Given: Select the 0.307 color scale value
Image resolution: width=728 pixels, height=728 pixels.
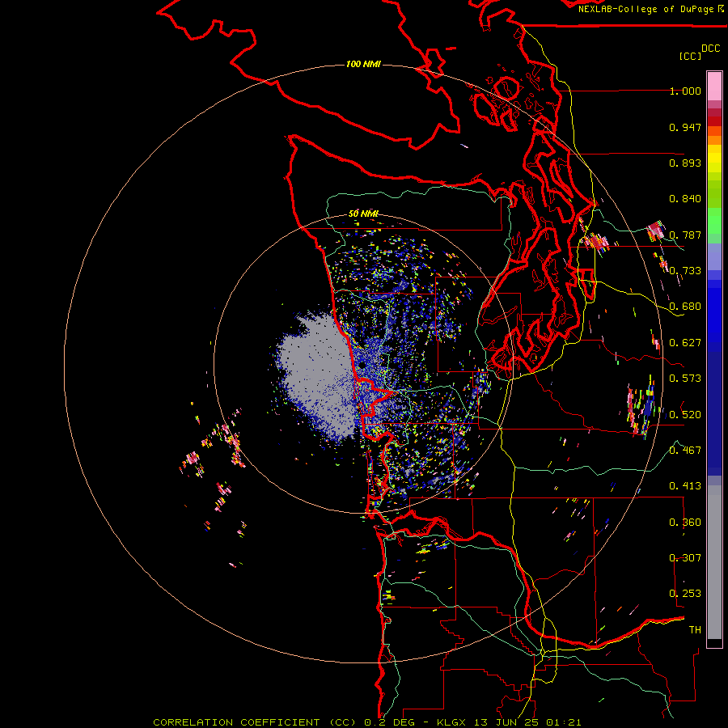Looking at the screenshot, I should pyautogui.click(x=685, y=558).
